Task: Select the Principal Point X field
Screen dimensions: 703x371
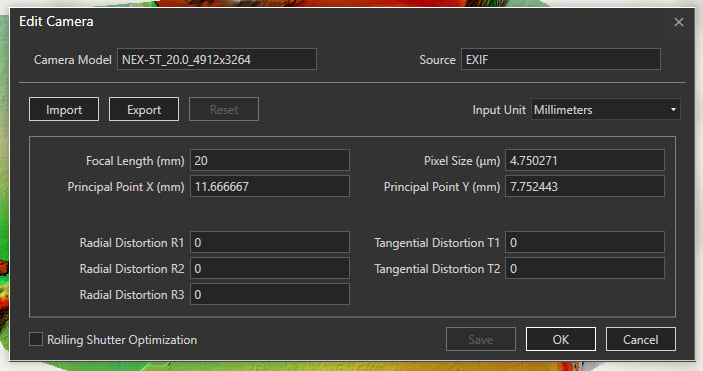Action: [270, 186]
